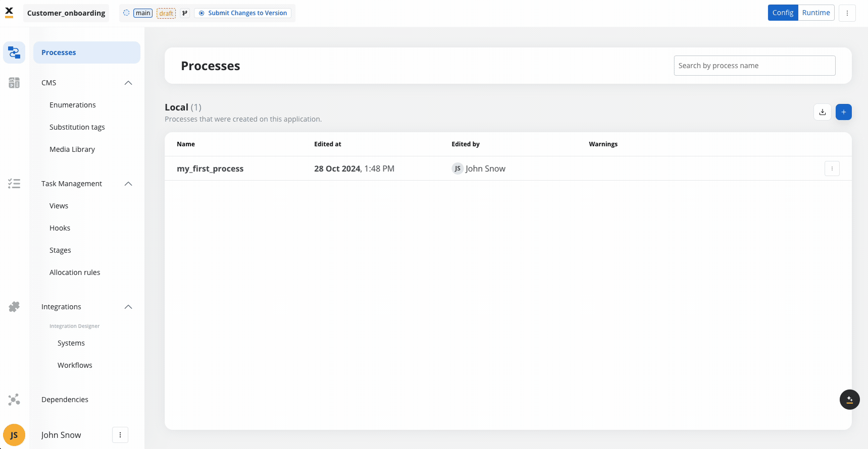Open the my_first_process process
The image size is (868, 449).
(210, 169)
